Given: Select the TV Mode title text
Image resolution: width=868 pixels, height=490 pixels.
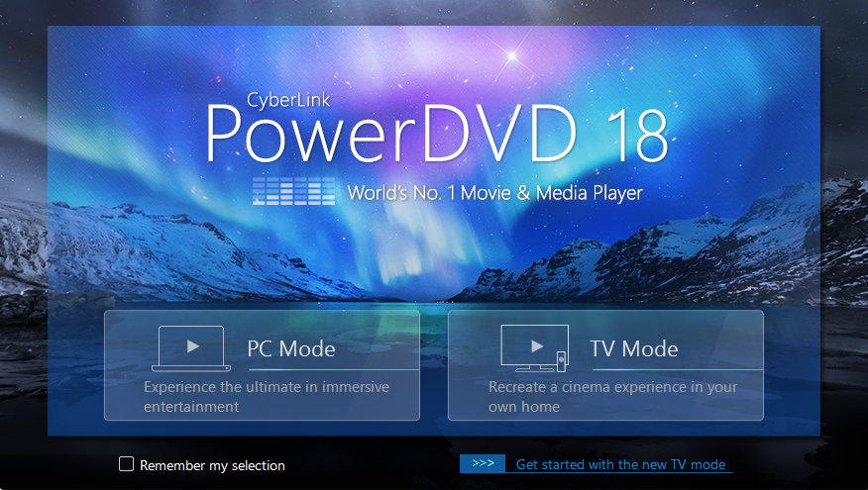Looking at the screenshot, I should (634, 349).
